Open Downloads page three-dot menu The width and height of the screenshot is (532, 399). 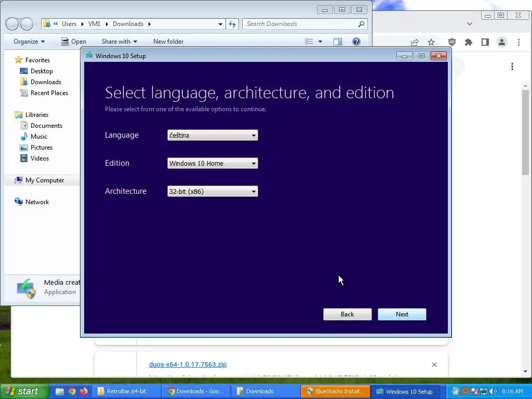[x=512, y=66]
